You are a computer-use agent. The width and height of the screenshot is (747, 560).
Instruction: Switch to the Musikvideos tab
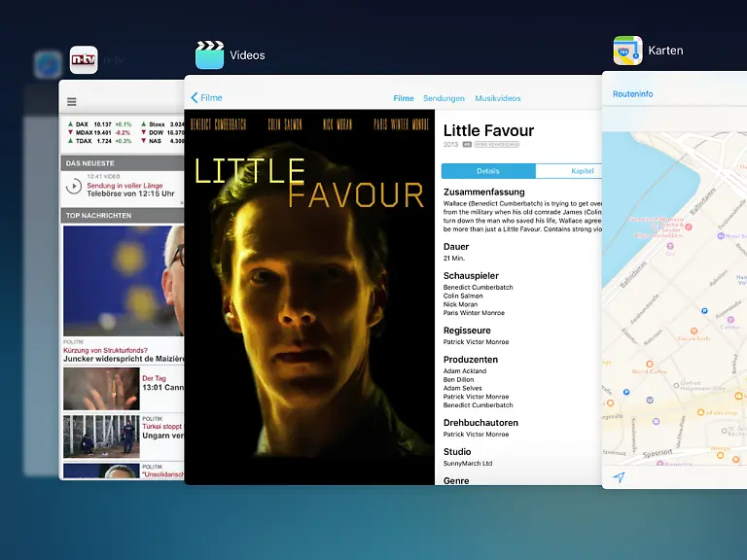497,98
